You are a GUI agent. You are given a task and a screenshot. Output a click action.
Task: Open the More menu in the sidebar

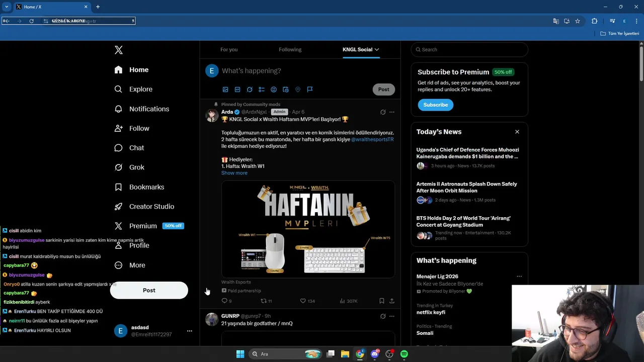point(130,265)
